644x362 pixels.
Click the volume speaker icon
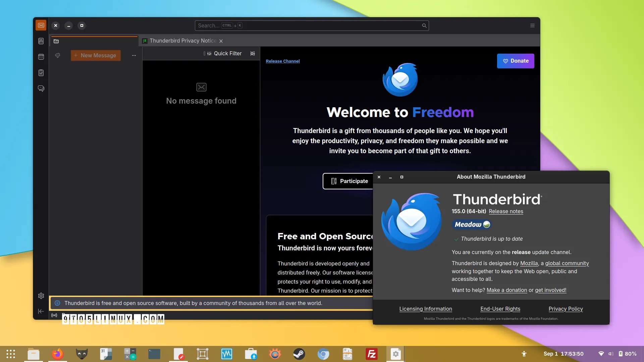pos(611,354)
